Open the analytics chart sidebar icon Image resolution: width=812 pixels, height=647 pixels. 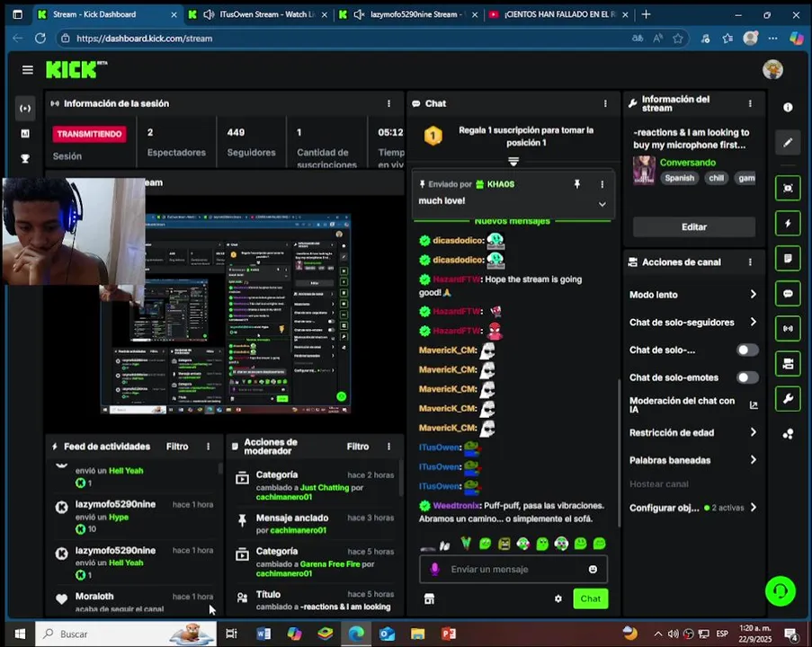coord(25,134)
